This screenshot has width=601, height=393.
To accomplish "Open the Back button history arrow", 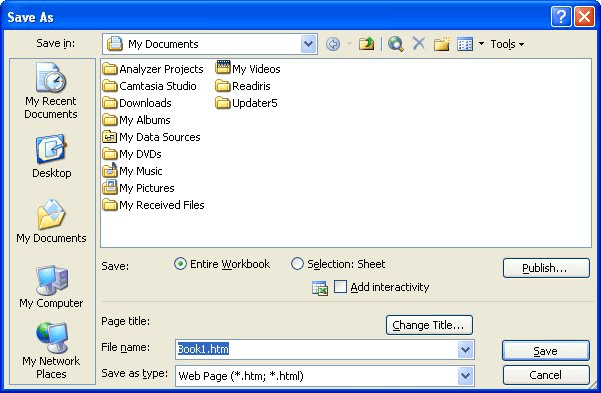I will click(349, 44).
